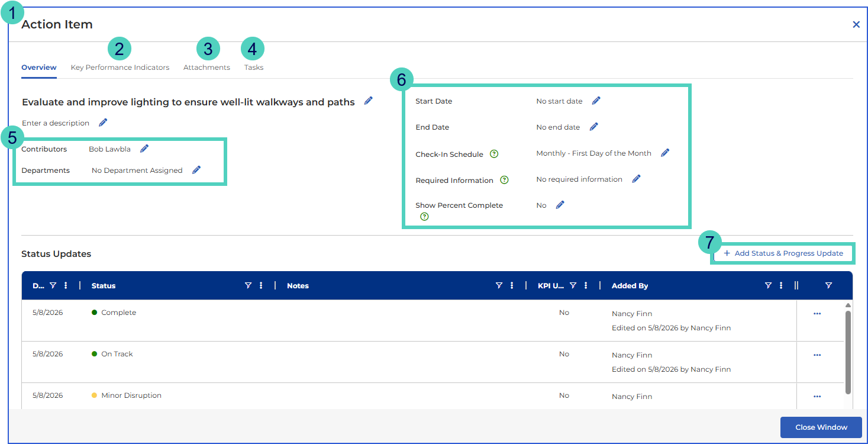Image resolution: width=868 pixels, height=444 pixels.
Task: Edit Contributors Bob Lawbla pencil icon
Action: pos(144,149)
